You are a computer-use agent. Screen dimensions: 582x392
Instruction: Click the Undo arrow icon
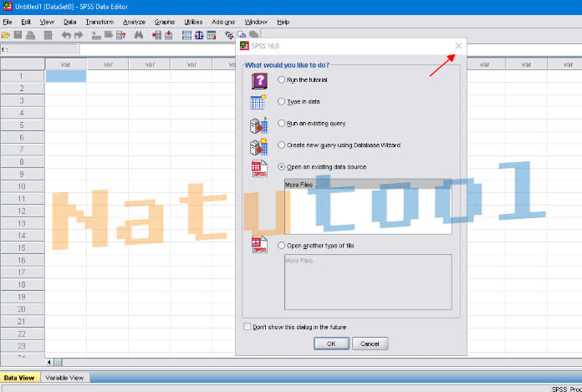[x=66, y=36]
